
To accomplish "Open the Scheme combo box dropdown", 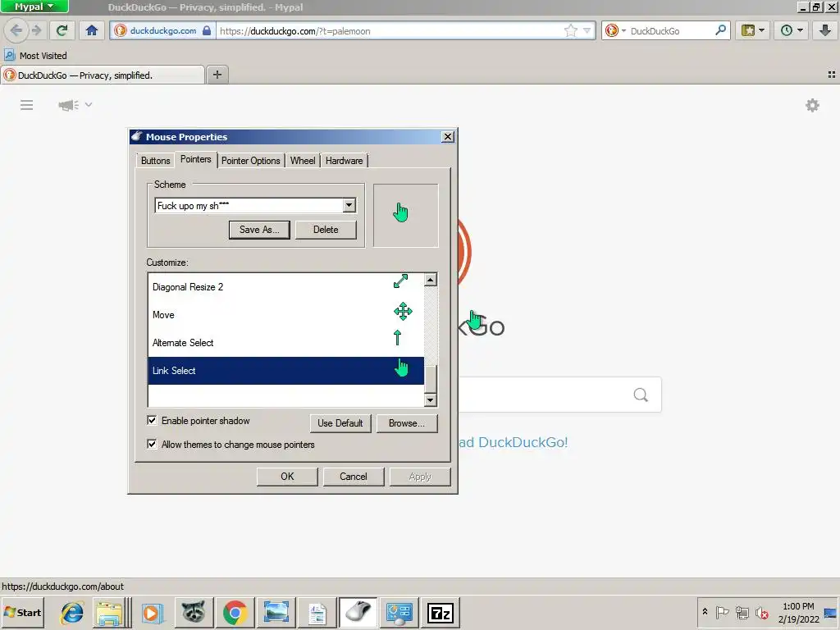I will (x=349, y=205).
